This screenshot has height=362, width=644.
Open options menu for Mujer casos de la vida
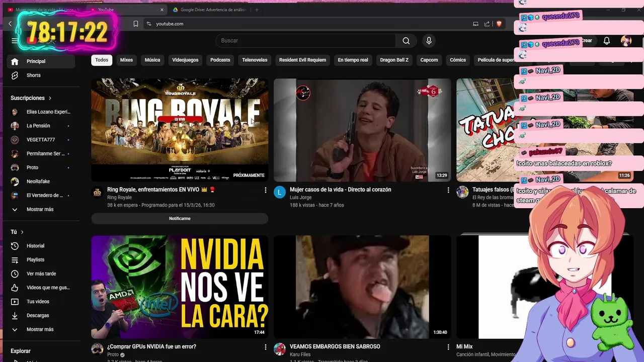[x=448, y=190]
